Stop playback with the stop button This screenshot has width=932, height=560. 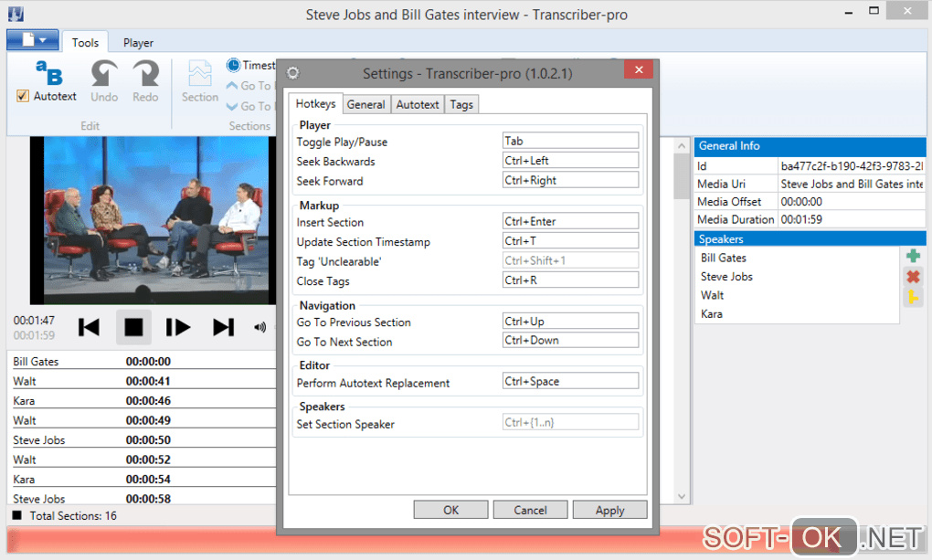133,327
